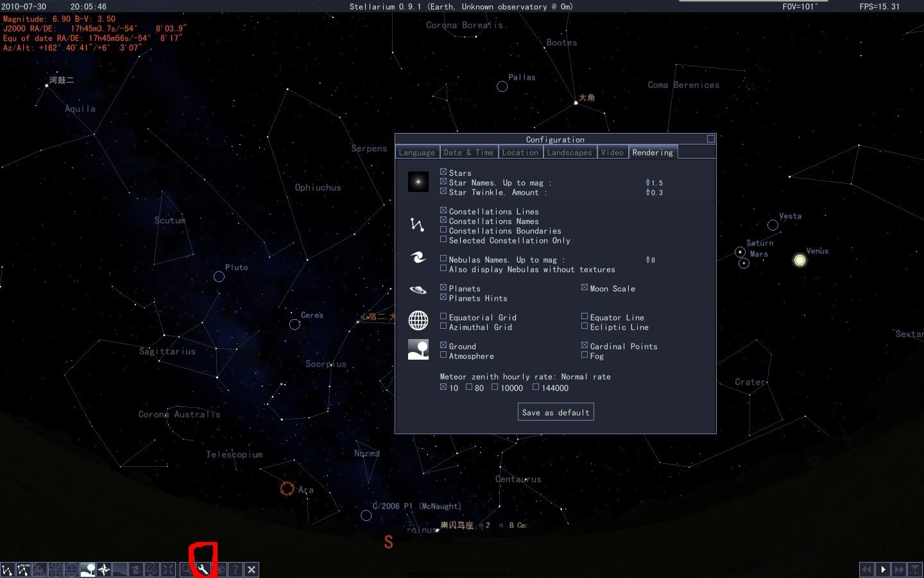Open the search magnifier tool
This screenshot has height=578, width=924.
point(187,570)
